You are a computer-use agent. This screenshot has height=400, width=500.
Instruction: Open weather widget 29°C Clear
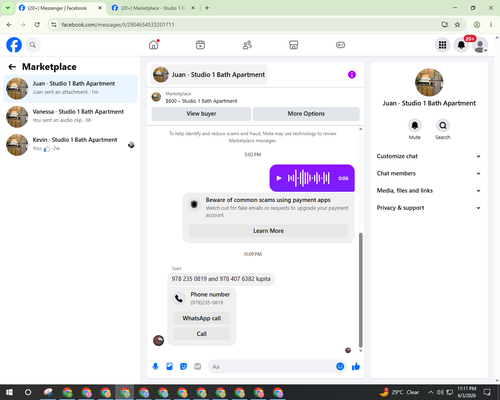click(x=399, y=392)
